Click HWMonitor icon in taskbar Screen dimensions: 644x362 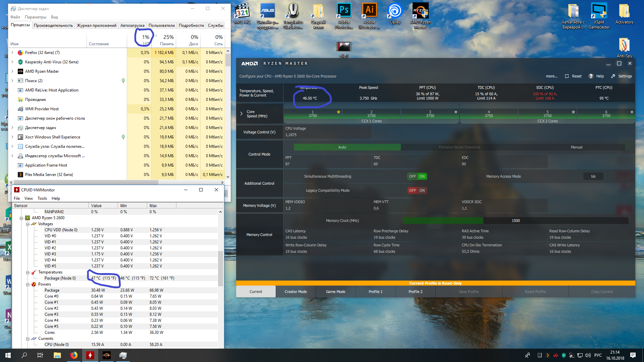point(90,355)
